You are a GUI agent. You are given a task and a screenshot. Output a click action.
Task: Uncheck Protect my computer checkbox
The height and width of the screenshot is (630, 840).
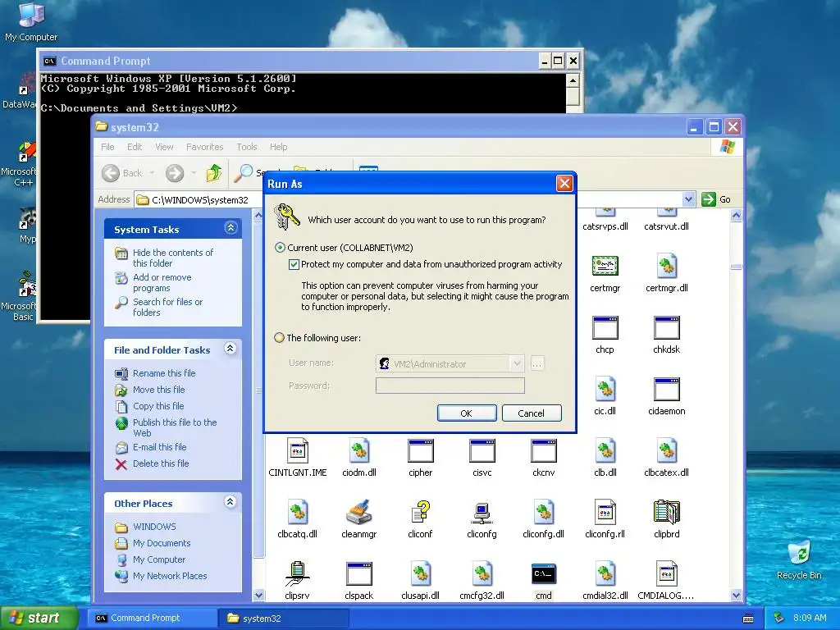[x=294, y=264]
